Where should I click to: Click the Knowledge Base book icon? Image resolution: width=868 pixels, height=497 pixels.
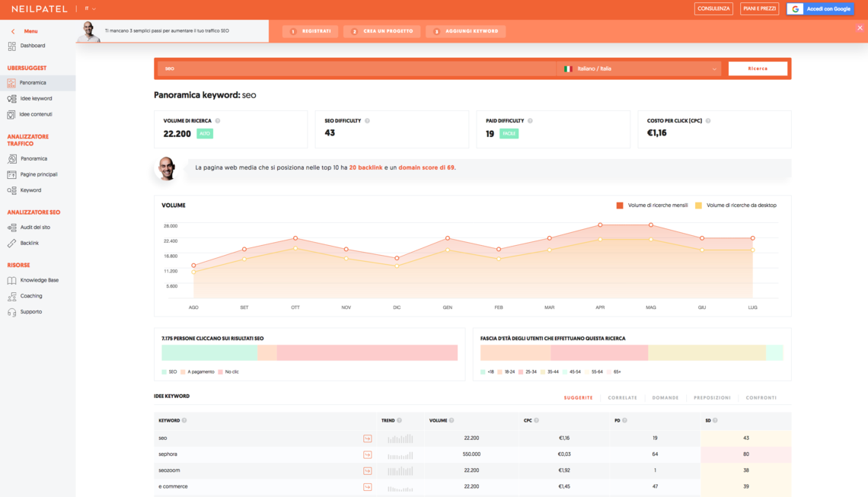[x=11, y=281]
